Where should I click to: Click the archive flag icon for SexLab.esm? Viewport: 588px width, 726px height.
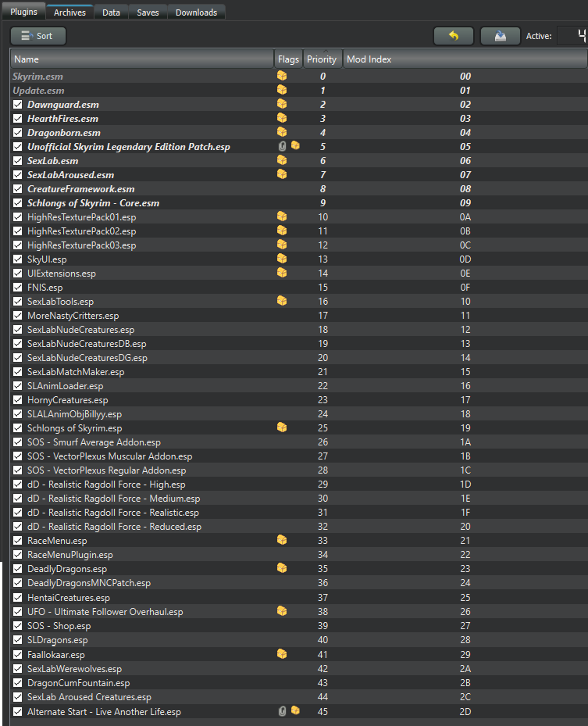pyautogui.click(x=282, y=160)
